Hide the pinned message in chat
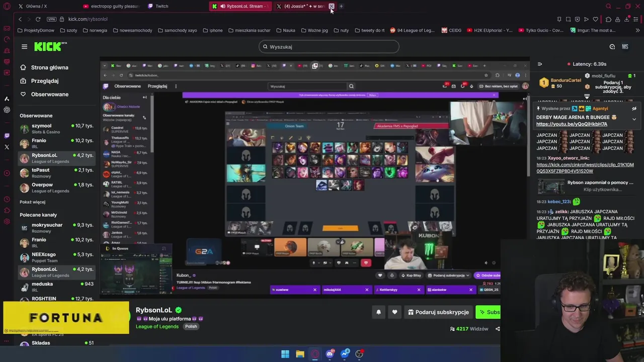Image resolution: width=644 pixels, height=362 pixels. [634, 109]
